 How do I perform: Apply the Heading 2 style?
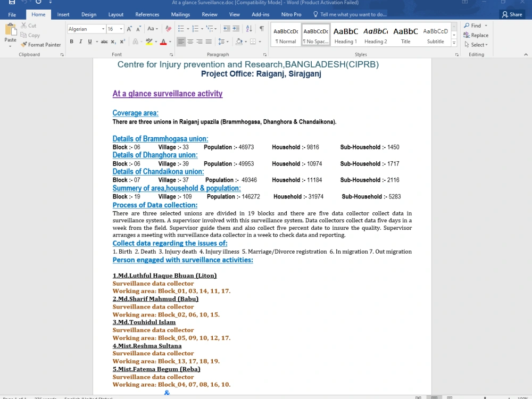[376, 35]
